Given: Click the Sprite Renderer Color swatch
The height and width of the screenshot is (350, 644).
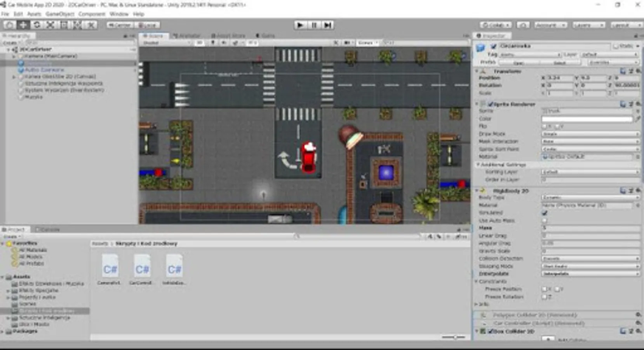Looking at the screenshot, I should click(587, 119).
